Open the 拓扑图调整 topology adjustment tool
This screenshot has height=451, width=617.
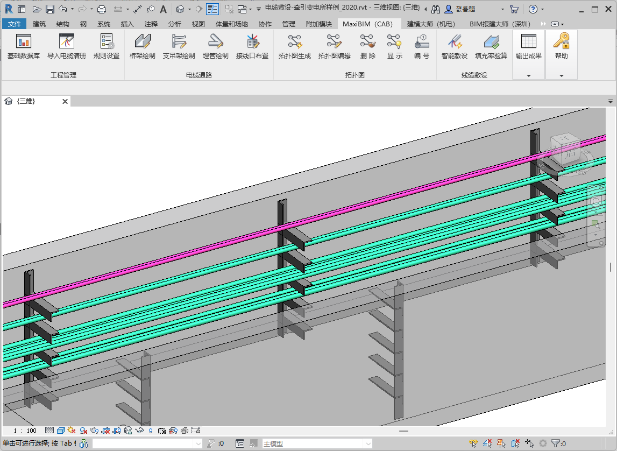[333, 44]
